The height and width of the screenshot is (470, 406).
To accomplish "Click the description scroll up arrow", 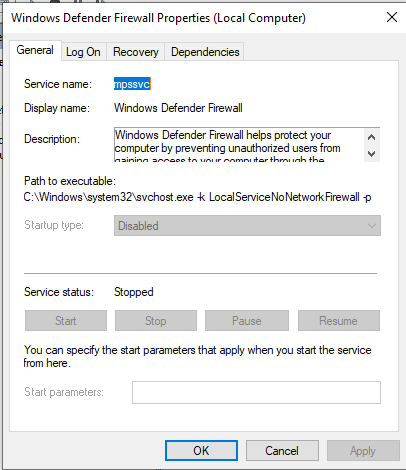I will click(372, 137).
